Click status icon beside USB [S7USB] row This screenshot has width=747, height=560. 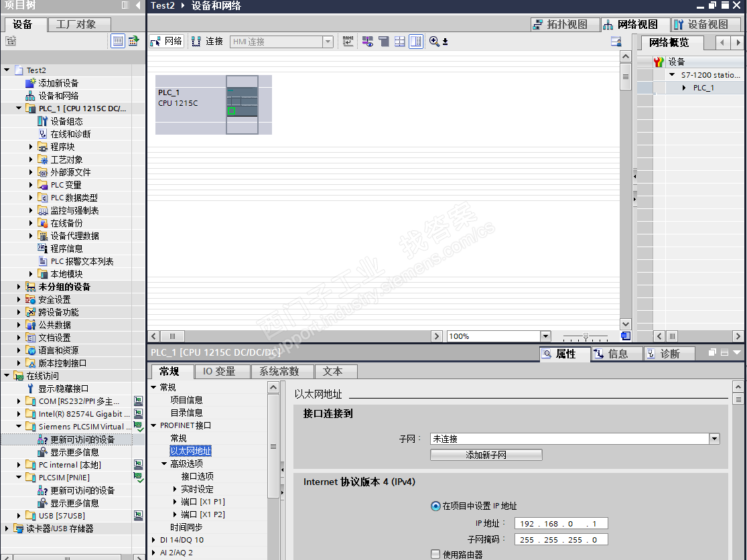pyautogui.click(x=138, y=515)
